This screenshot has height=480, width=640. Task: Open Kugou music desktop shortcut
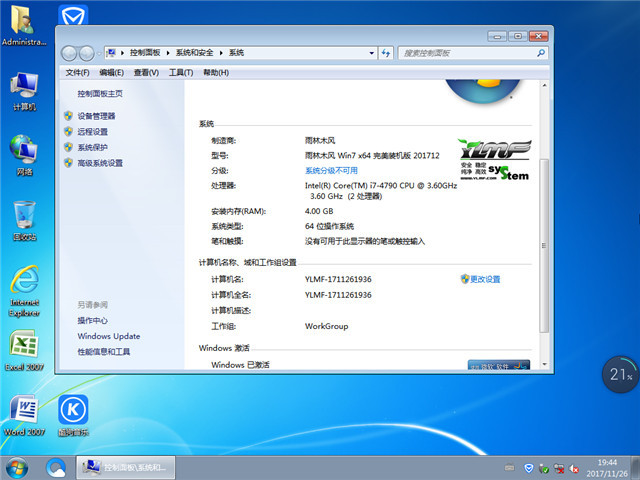[73, 415]
